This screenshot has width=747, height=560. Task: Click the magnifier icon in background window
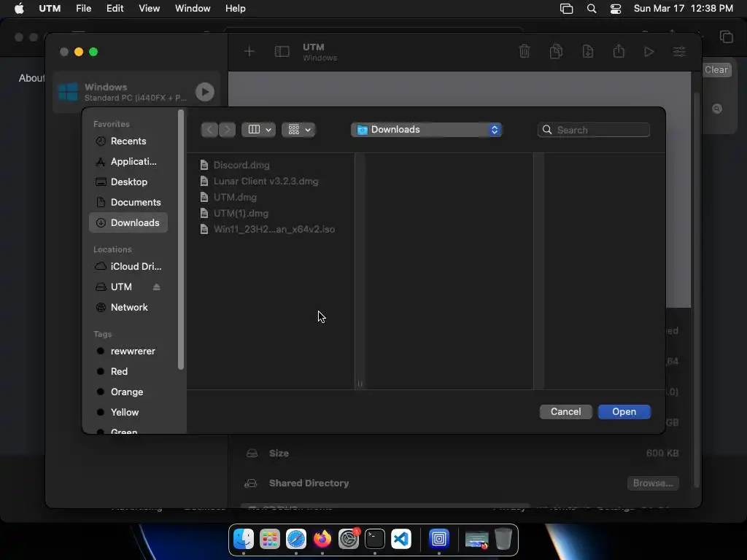[717, 109]
